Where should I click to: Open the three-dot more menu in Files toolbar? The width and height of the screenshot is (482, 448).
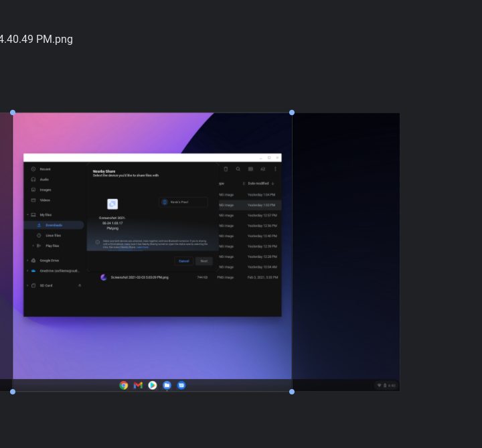(275, 169)
